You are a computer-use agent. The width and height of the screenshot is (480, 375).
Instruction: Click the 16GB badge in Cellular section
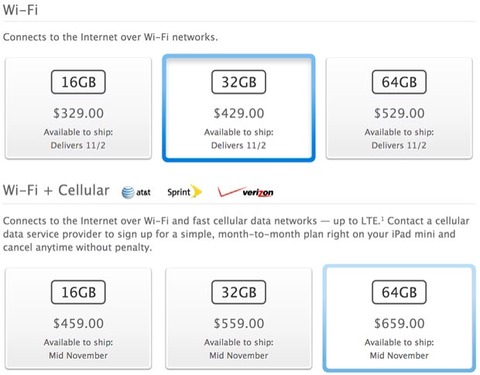pyautogui.click(x=78, y=292)
